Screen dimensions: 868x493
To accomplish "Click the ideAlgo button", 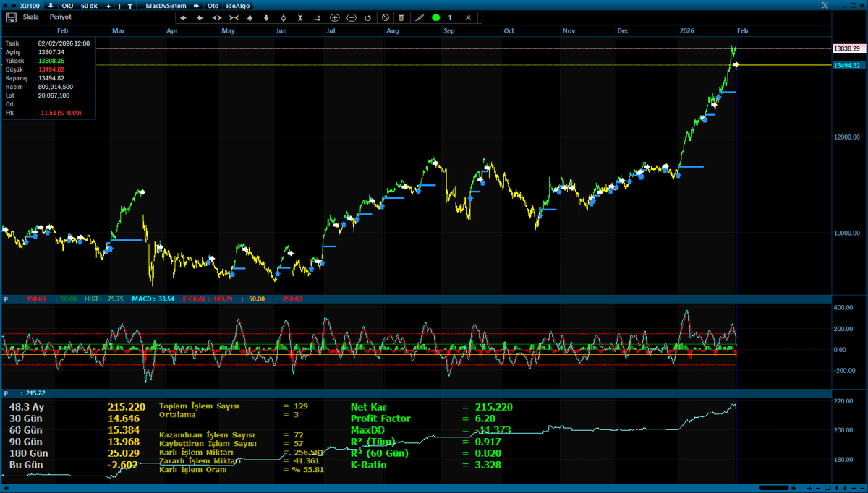I will [237, 6].
